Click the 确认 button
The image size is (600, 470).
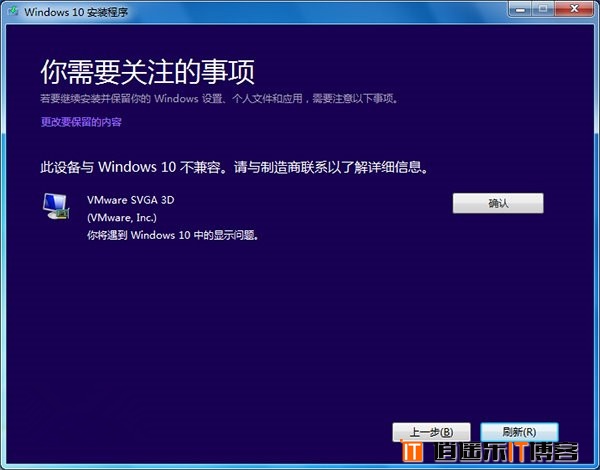[498, 203]
